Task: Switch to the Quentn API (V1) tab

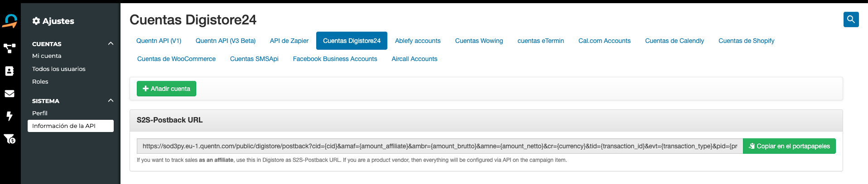Action: point(159,41)
